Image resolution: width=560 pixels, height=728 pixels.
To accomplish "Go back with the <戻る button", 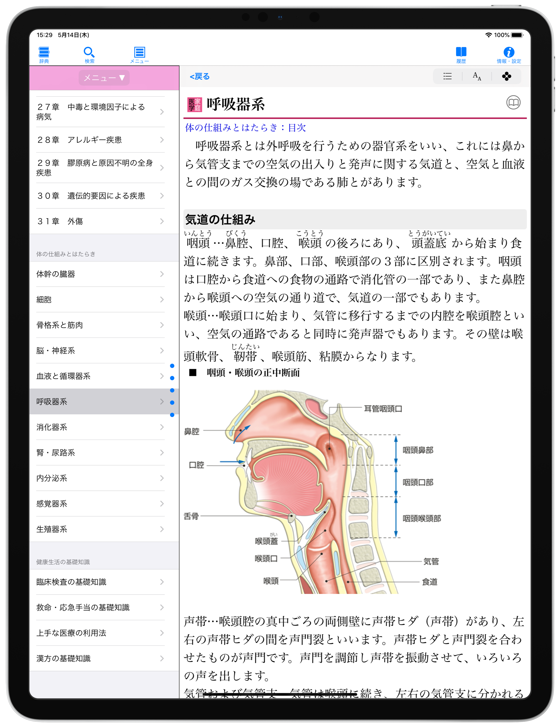I will click(199, 76).
